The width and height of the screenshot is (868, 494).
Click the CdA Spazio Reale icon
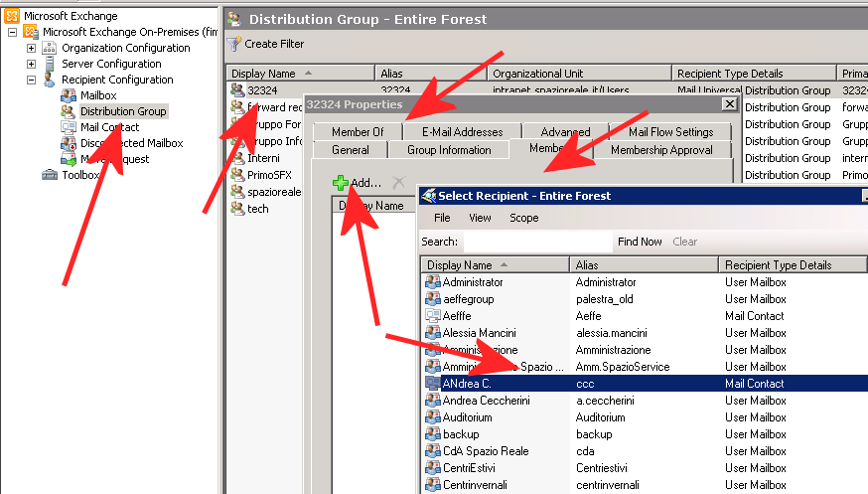(x=432, y=451)
